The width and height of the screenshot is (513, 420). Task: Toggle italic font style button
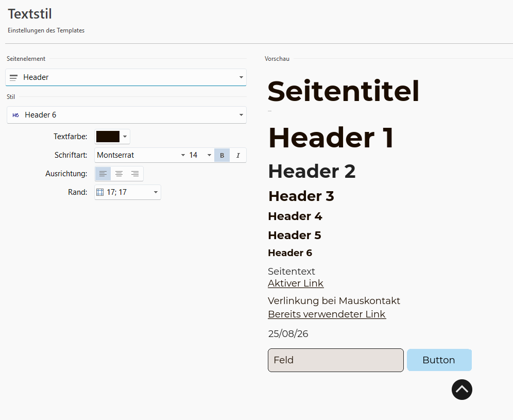[238, 155]
